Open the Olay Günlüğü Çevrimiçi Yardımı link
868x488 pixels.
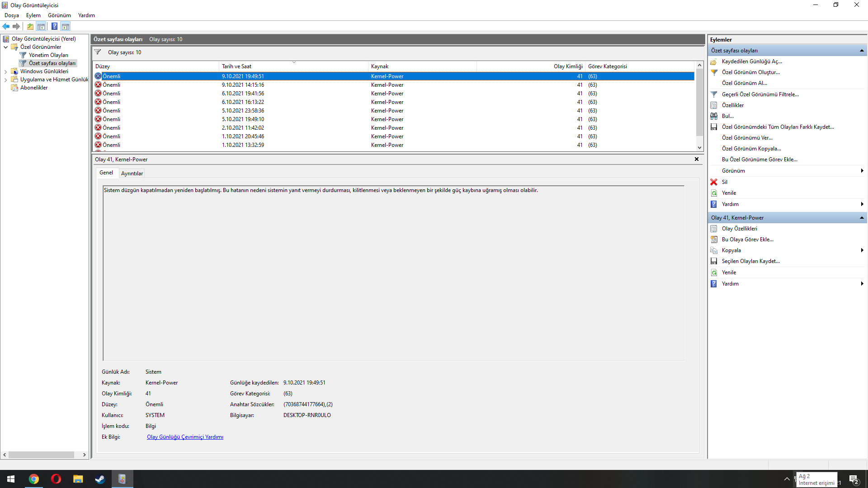click(185, 437)
